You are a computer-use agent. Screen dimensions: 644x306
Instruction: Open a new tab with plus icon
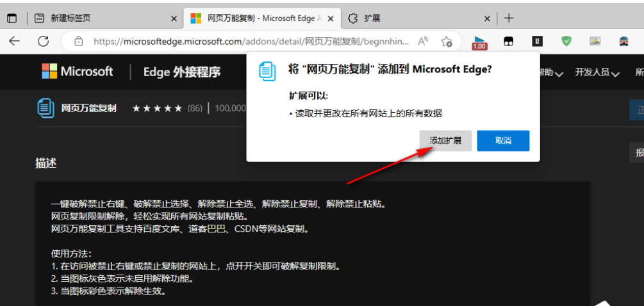pos(509,18)
